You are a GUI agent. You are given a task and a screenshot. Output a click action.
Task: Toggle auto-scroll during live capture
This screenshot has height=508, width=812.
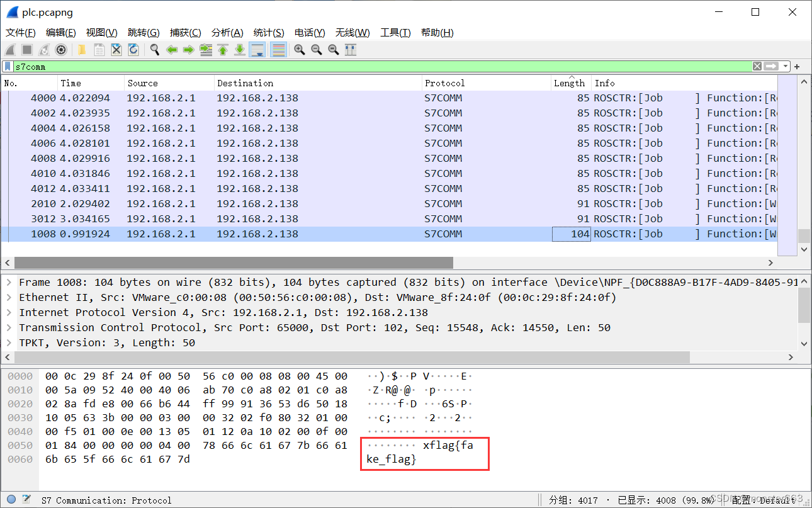pyautogui.click(x=257, y=50)
